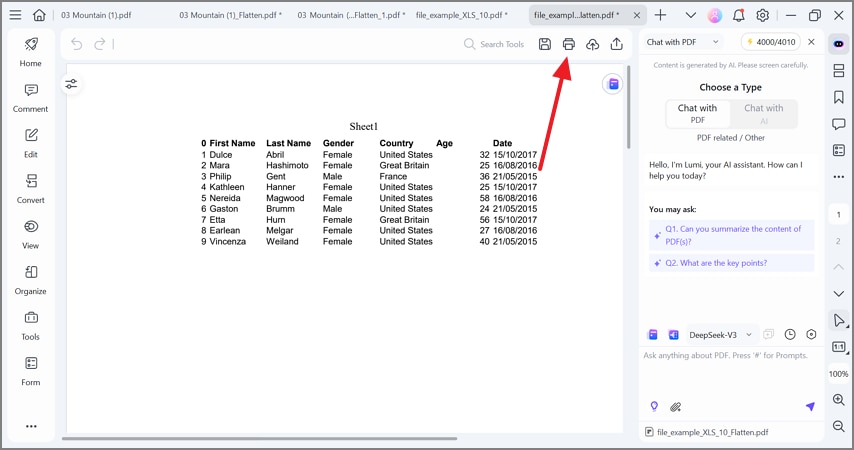Switch to 03 Mountain (...Flatten_1.pdf tab
The height and width of the screenshot is (450, 854).
click(351, 15)
